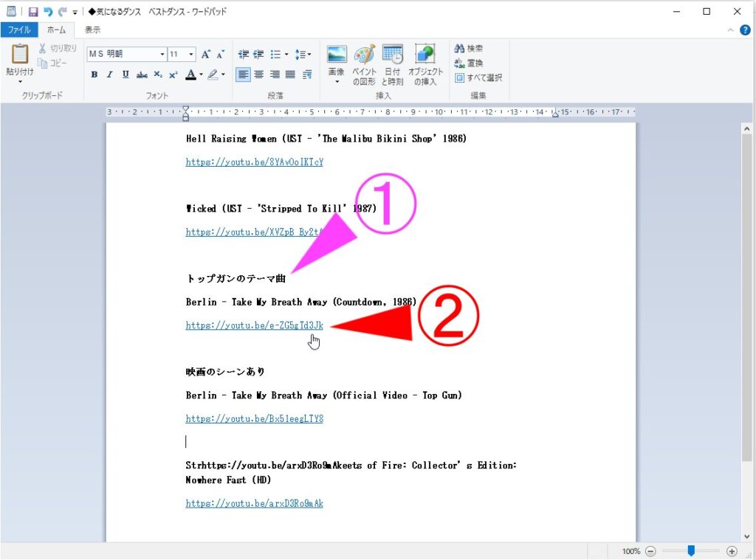Image resolution: width=756 pixels, height=560 pixels.
Task: Redo the last undone action
Action: [x=62, y=12]
